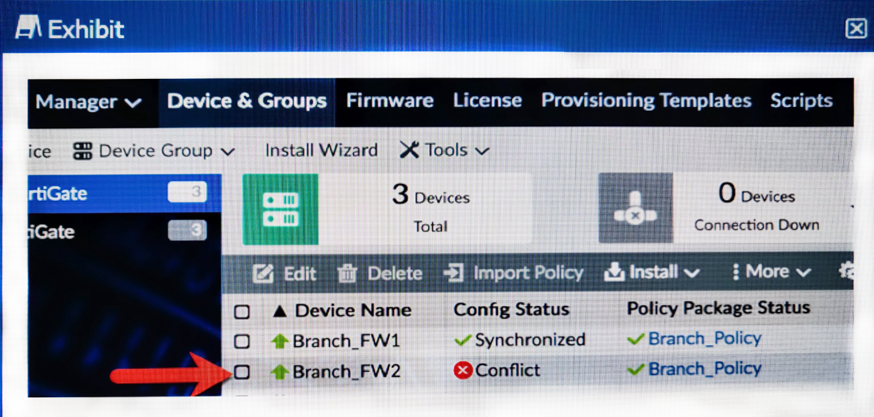874x417 pixels.
Task: Open the License tab
Action: (x=488, y=100)
